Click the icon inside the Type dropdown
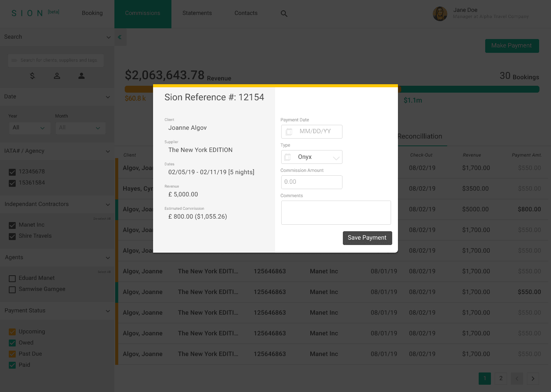The width and height of the screenshot is (551, 392). (x=287, y=157)
